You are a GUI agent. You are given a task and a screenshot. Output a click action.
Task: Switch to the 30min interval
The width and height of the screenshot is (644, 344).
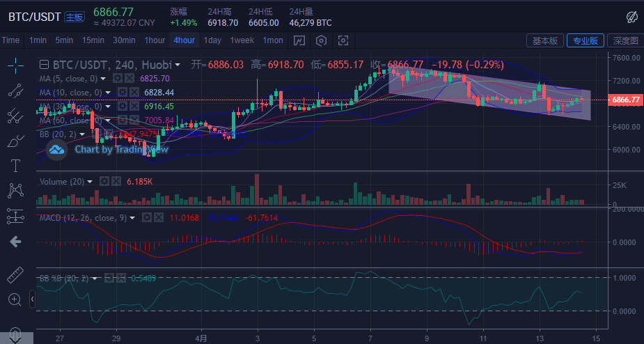[125, 40]
